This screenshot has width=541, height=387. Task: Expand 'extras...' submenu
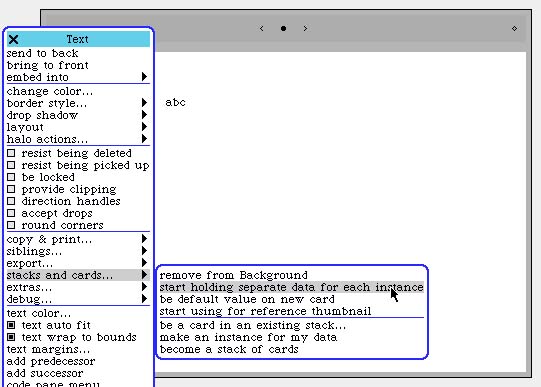pyautogui.click(x=78, y=287)
